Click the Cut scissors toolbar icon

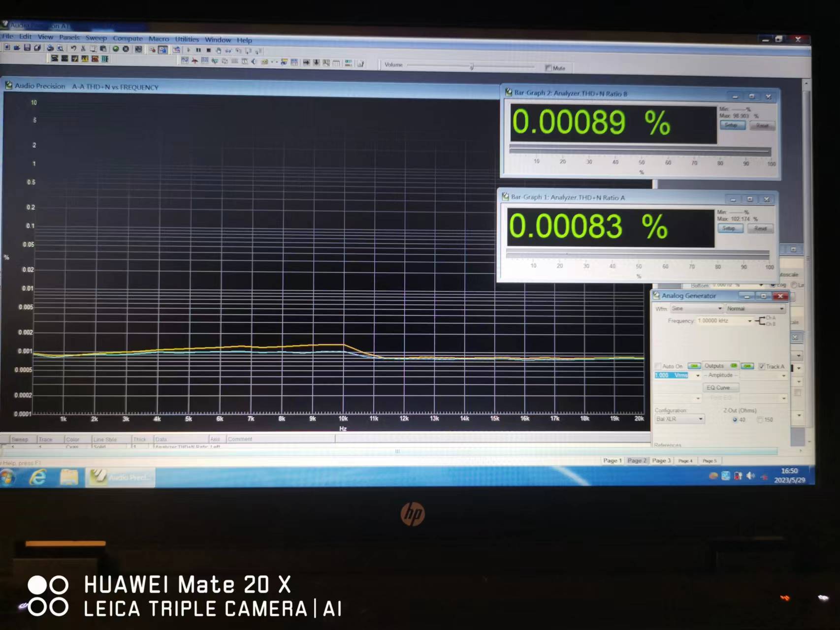click(83, 48)
